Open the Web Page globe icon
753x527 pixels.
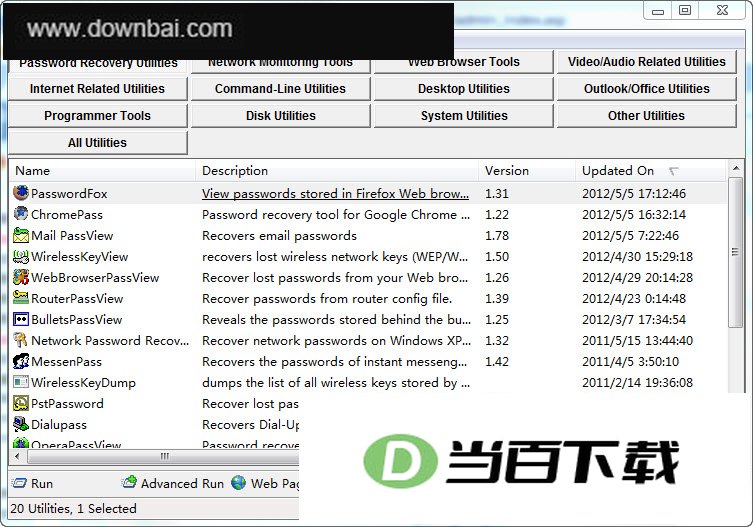coord(239,483)
